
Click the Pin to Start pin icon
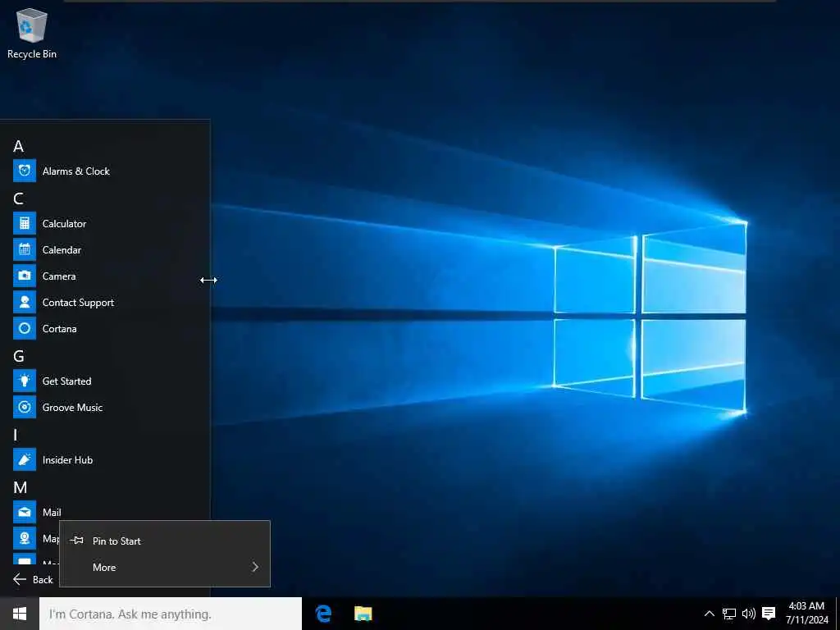click(x=76, y=540)
